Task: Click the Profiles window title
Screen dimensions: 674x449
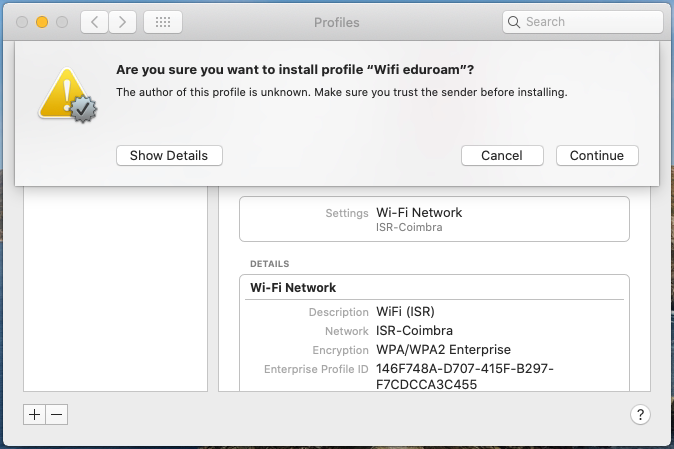Action: [x=337, y=22]
